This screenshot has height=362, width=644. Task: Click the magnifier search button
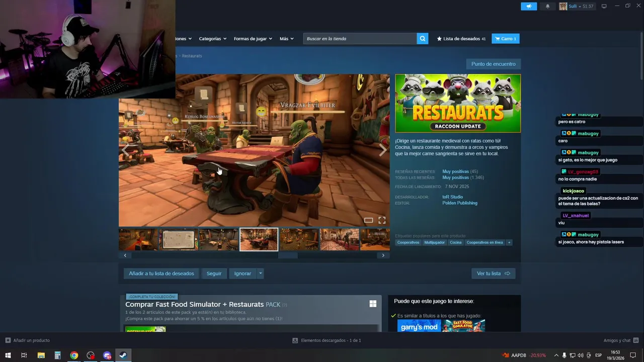point(423,39)
